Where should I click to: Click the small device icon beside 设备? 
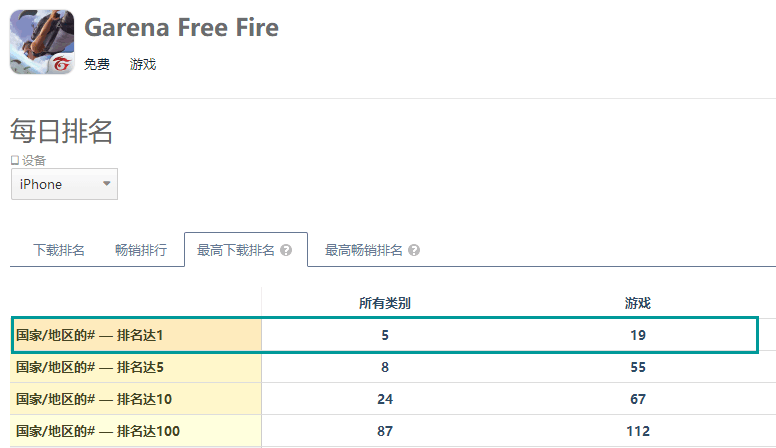pos(14,160)
